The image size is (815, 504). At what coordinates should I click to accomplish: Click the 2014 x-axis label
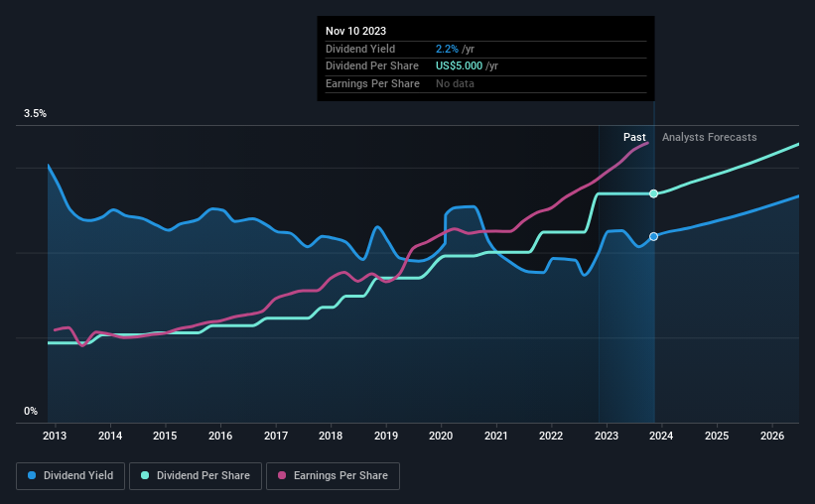click(x=110, y=436)
